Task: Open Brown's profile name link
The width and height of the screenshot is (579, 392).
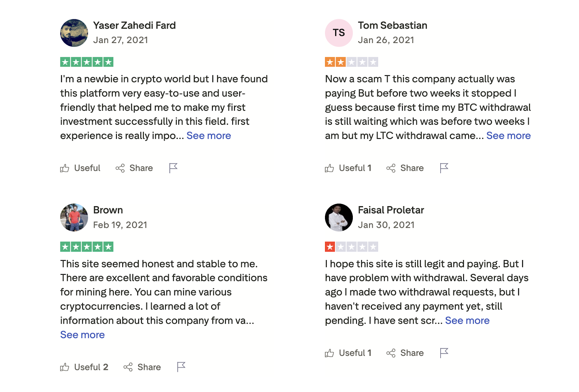Action: pos(108,210)
